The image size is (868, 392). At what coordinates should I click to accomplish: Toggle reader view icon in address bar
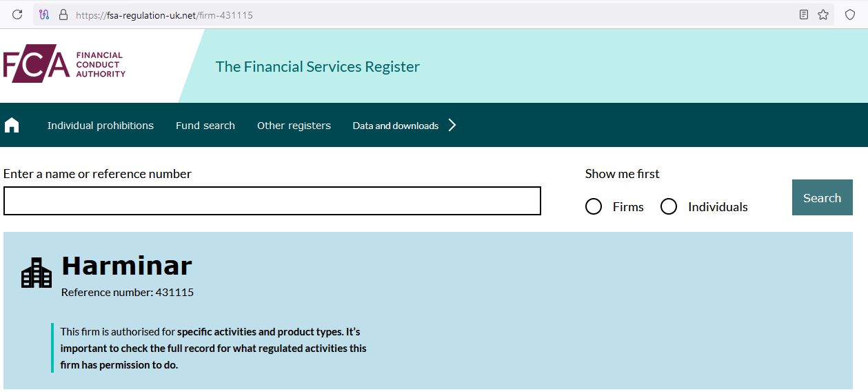point(804,14)
